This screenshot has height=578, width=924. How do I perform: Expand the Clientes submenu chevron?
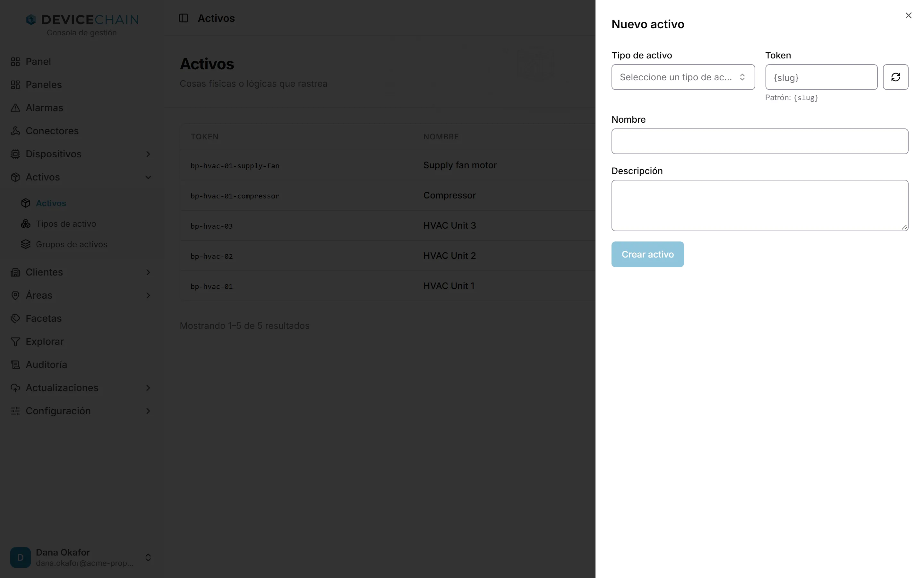(148, 272)
